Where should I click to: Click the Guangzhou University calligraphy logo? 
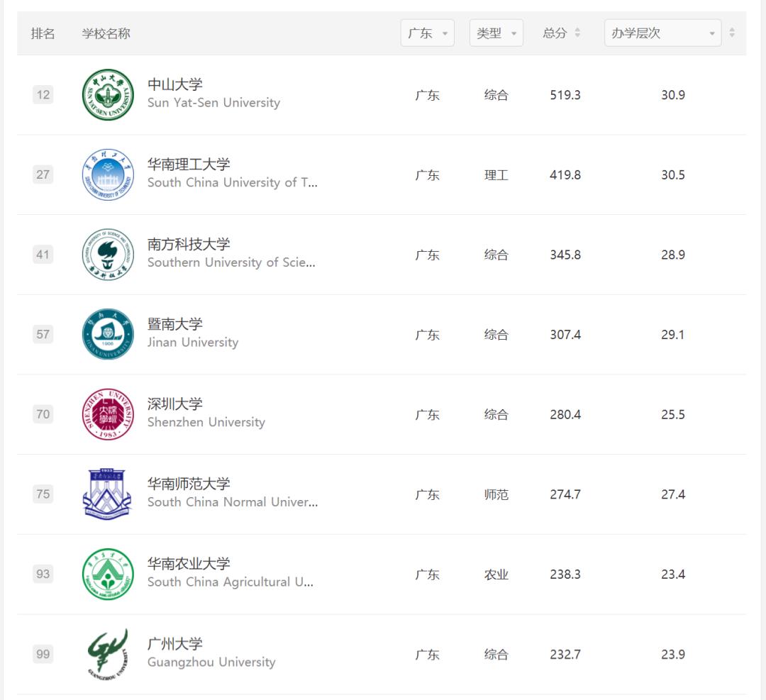click(x=107, y=653)
